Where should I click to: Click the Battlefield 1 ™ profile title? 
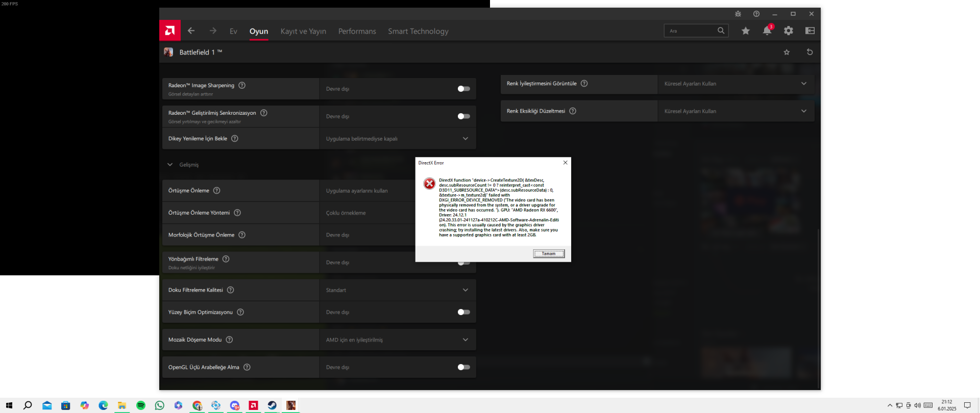point(201,52)
